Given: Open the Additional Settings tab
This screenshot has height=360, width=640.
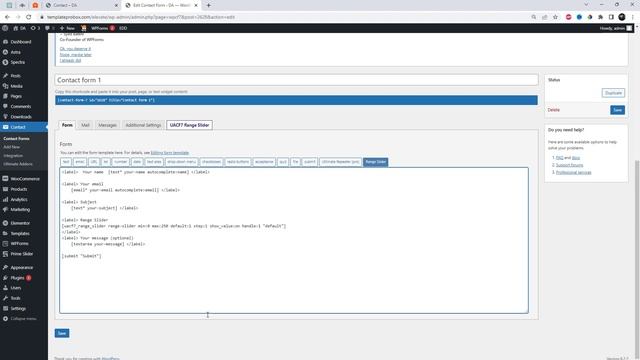Looking at the screenshot, I should click(143, 125).
